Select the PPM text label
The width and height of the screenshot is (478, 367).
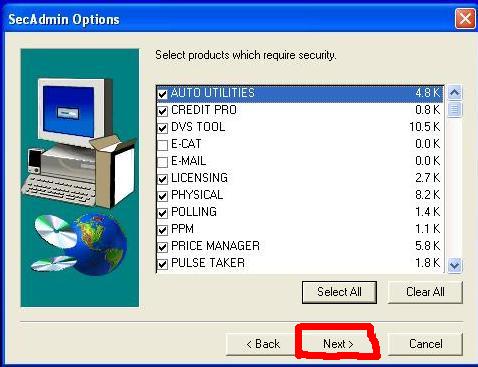pos(182,229)
